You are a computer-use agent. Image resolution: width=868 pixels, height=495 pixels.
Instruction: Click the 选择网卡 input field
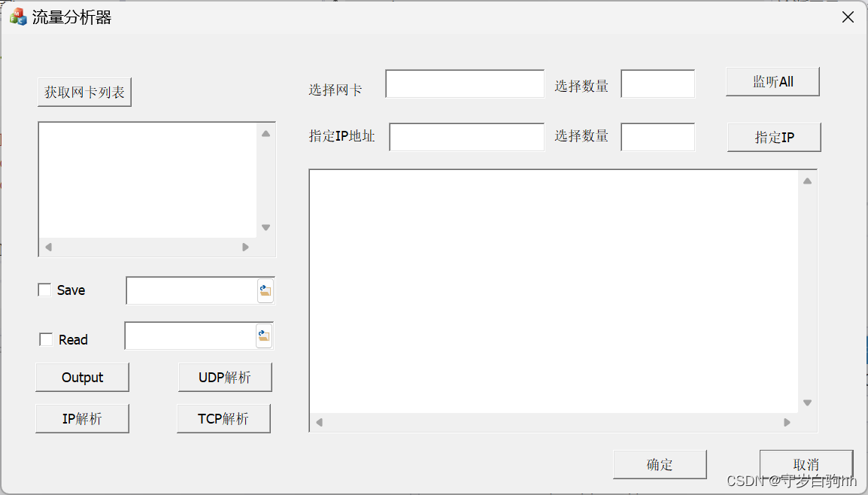[x=464, y=84]
